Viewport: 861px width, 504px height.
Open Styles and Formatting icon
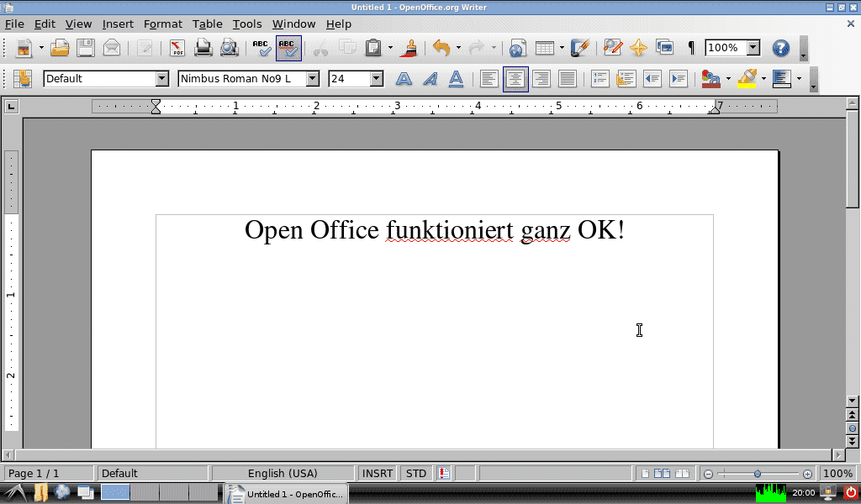click(23, 79)
